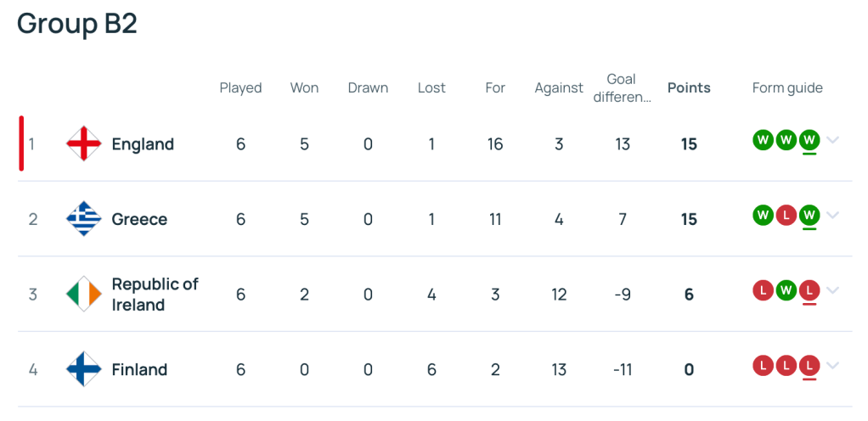The width and height of the screenshot is (868, 421).
Task: Expand Finland's form guide chevron
Action: click(832, 366)
